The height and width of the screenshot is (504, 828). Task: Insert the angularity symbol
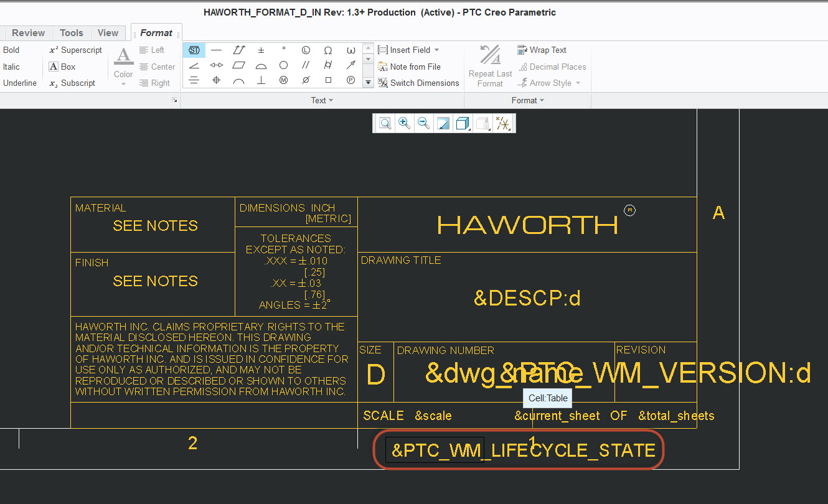click(194, 65)
